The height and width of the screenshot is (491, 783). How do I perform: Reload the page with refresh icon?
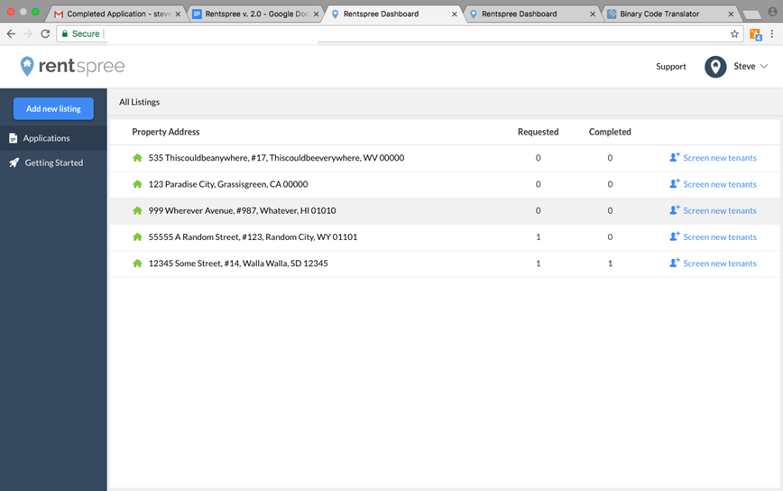[x=45, y=34]
